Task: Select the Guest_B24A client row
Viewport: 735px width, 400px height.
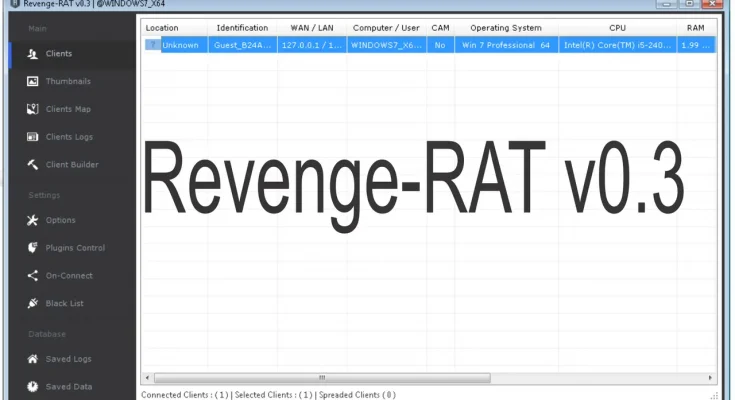Action: pos(242,46)
